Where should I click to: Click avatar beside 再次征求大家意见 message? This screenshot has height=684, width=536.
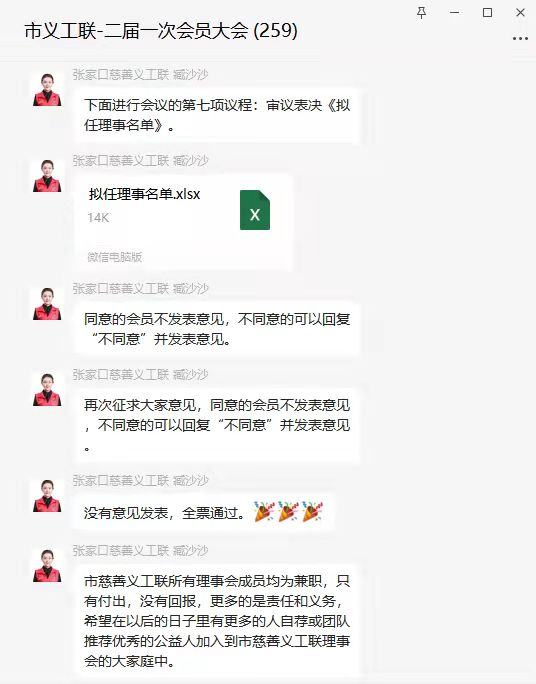tap(47, 390)
